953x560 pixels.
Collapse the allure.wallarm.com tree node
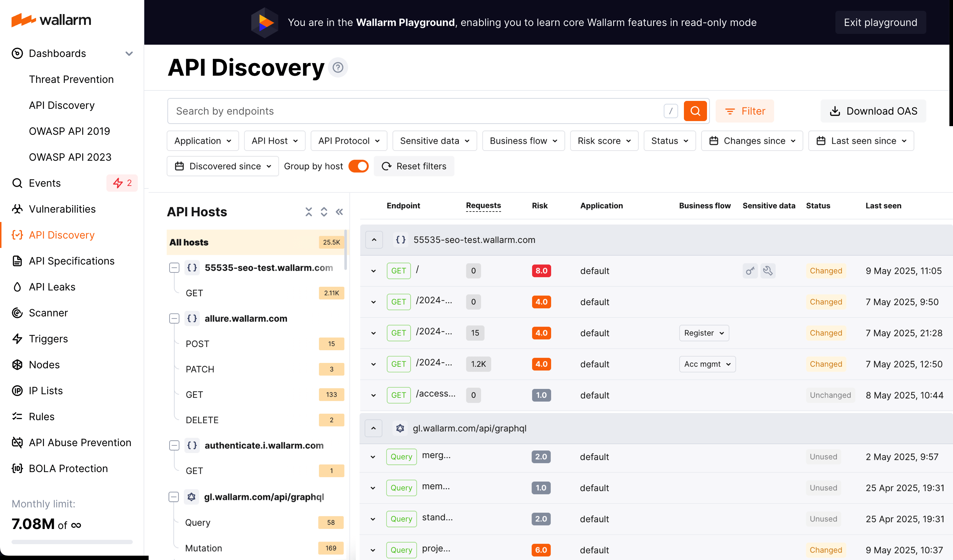174,318
